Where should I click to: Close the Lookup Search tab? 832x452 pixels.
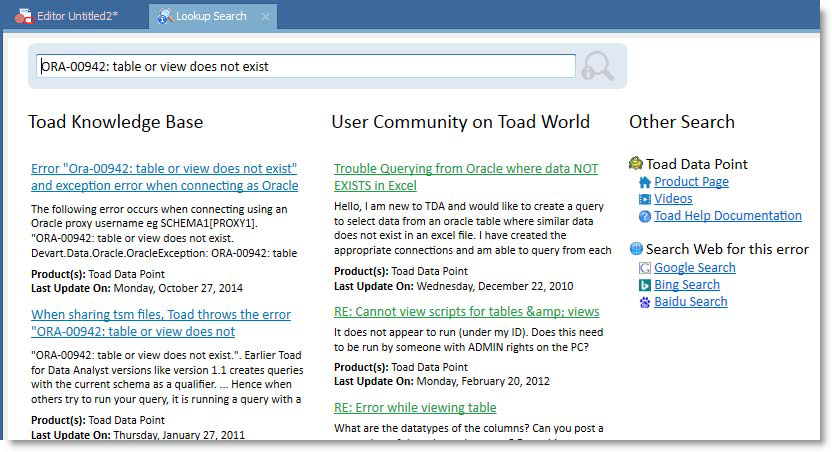265,16
